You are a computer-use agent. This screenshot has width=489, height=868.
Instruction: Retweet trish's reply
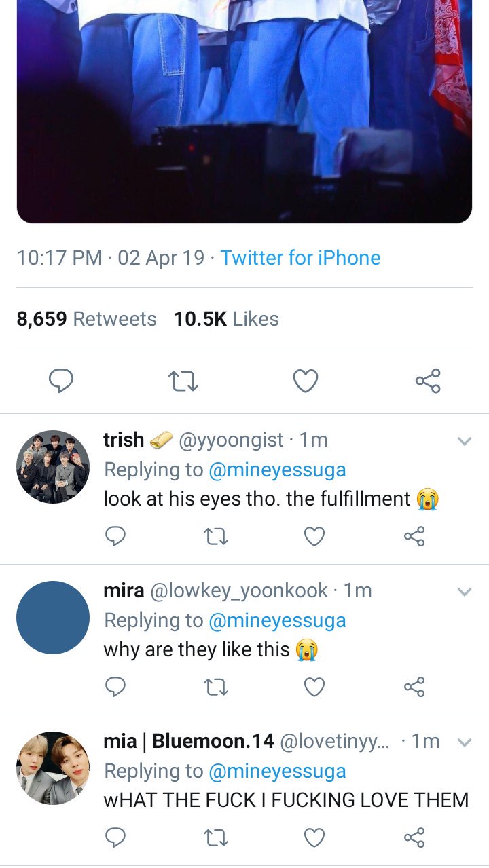pos(216,537)
